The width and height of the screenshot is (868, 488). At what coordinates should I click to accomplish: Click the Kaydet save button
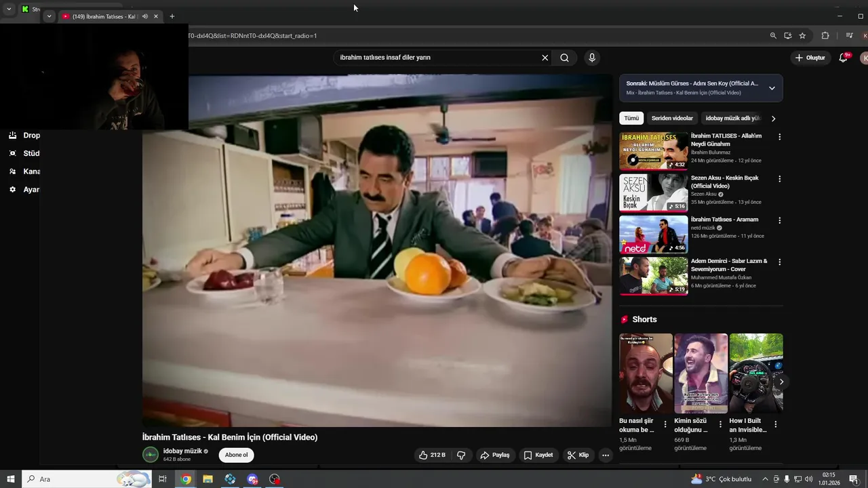point(538,455)
